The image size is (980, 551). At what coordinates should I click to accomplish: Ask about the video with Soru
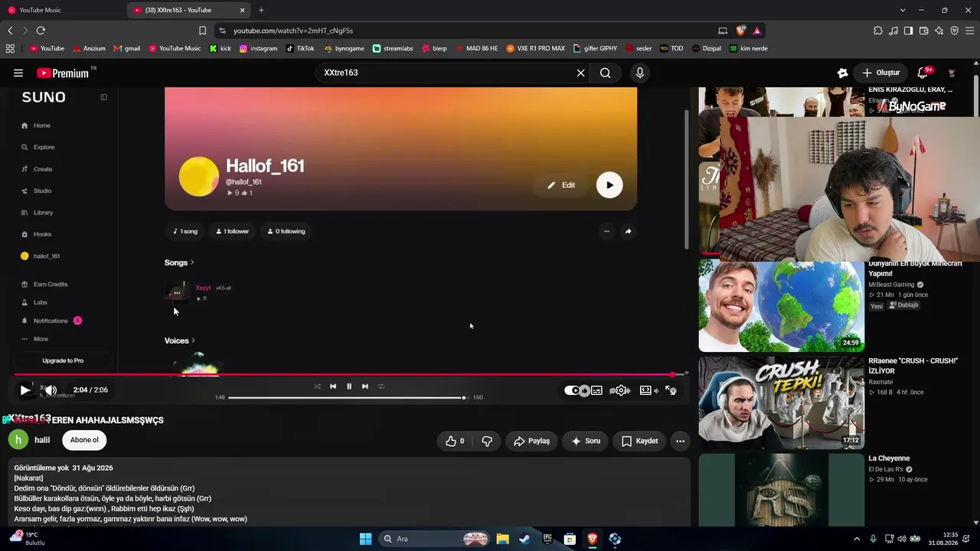click(x=586, y=441)
